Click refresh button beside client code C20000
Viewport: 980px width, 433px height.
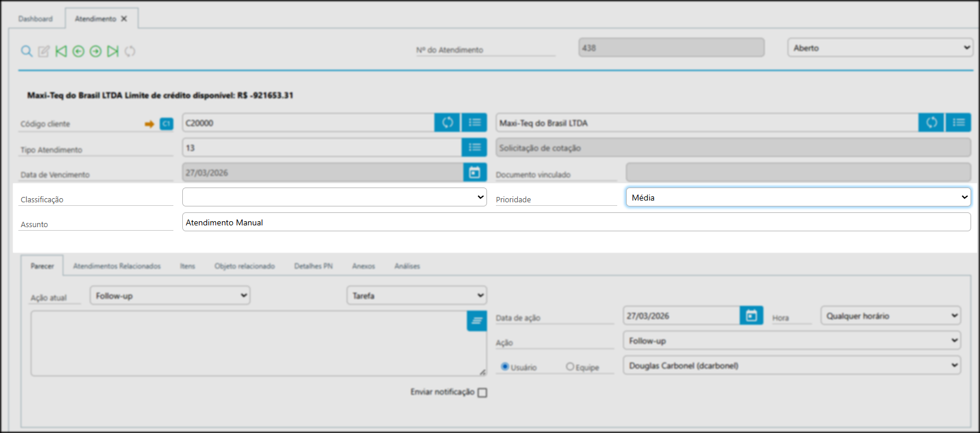[447, 122]
